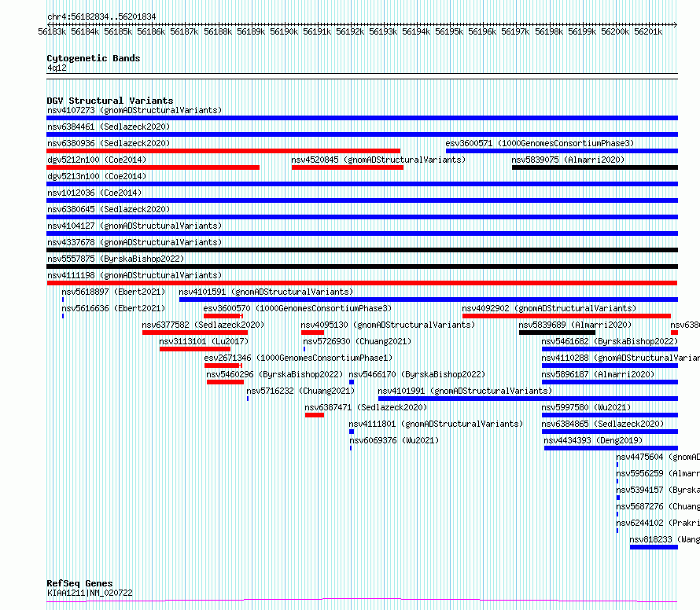Select the nsv818233 variant label
700x610 pixels.
[x=665, y=539]
